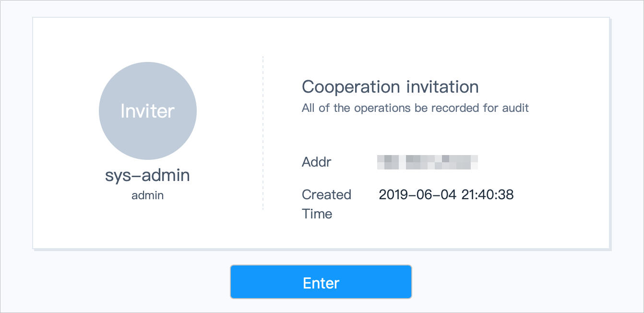Click the word Inviter inside the circle

tap(148, 111)
